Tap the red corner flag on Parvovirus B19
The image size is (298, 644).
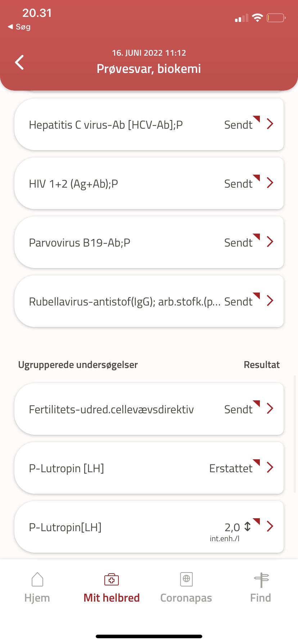pyautogui.click(x=257, y=236)
